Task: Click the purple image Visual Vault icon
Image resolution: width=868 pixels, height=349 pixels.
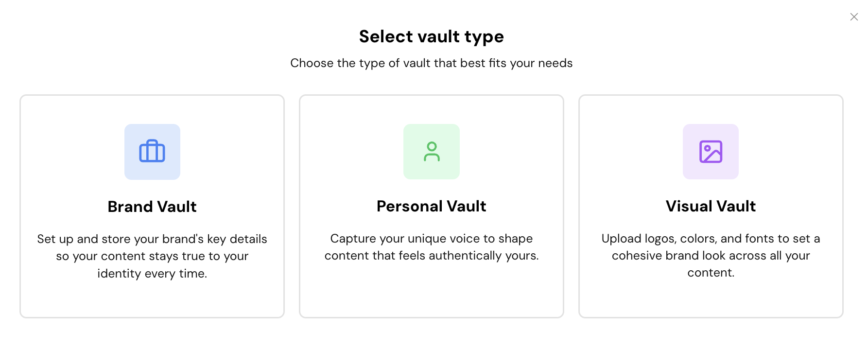Action: [x=711, y=152]
